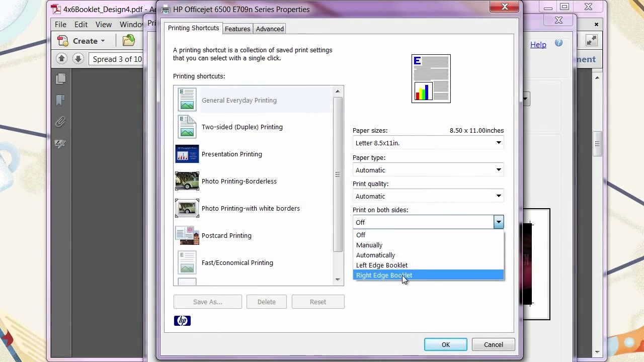Open the View menu in Acrobat
644x362 pixels.
click(x=104, y=24)
